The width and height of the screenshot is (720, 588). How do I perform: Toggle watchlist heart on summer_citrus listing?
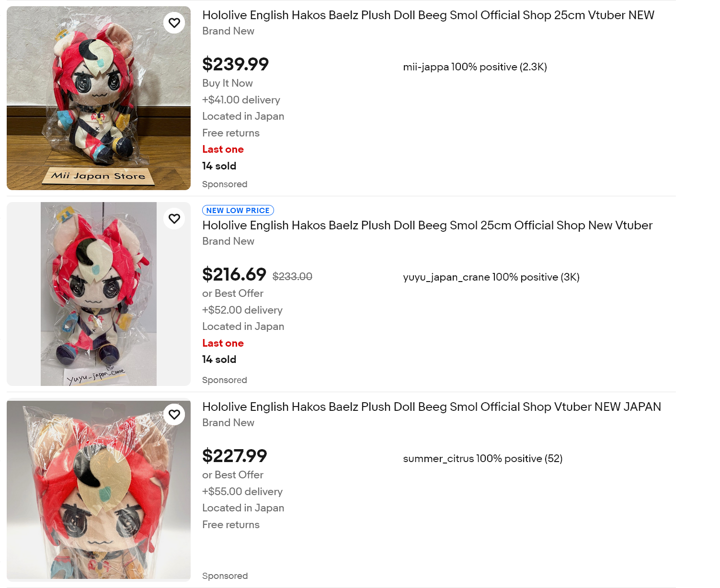point(174,415)
